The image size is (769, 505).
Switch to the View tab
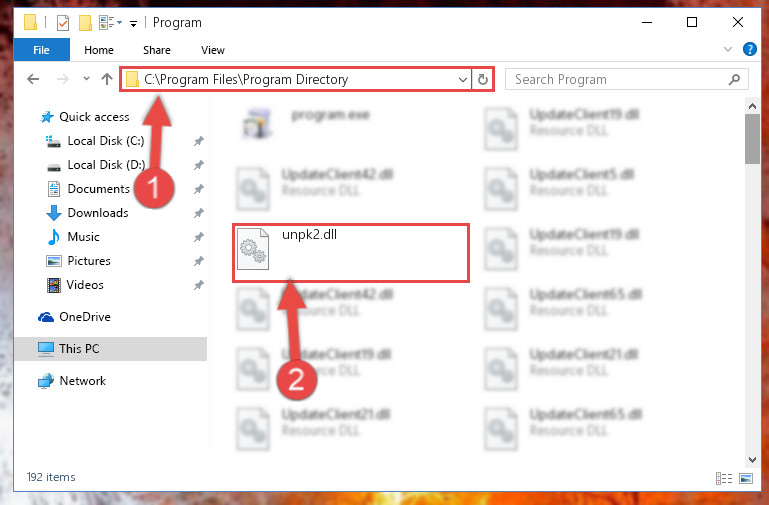(x=212, y=50)
